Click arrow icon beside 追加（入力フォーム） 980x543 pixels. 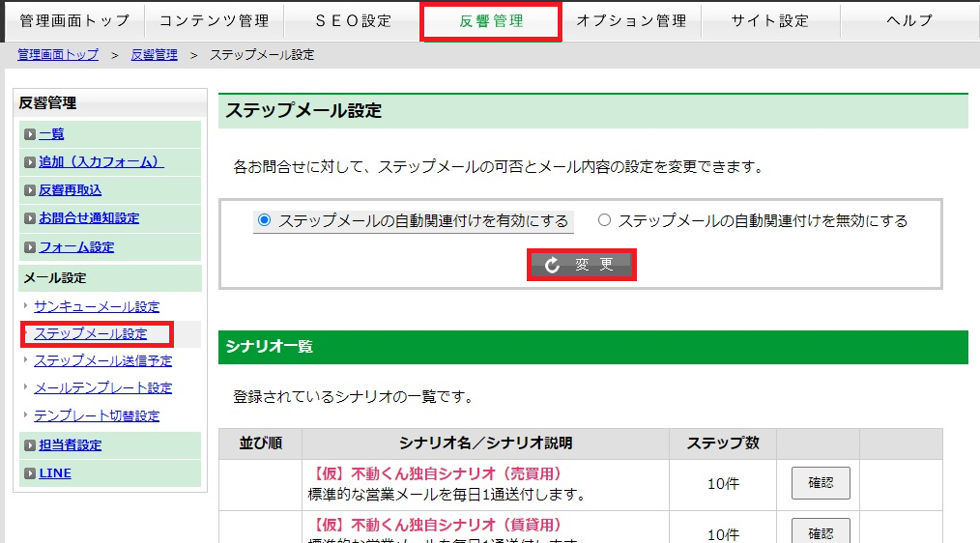pos(29,162)
